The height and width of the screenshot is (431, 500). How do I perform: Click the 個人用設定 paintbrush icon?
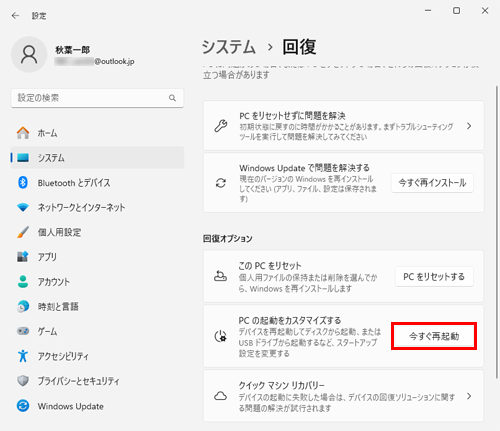coord(23,232)
